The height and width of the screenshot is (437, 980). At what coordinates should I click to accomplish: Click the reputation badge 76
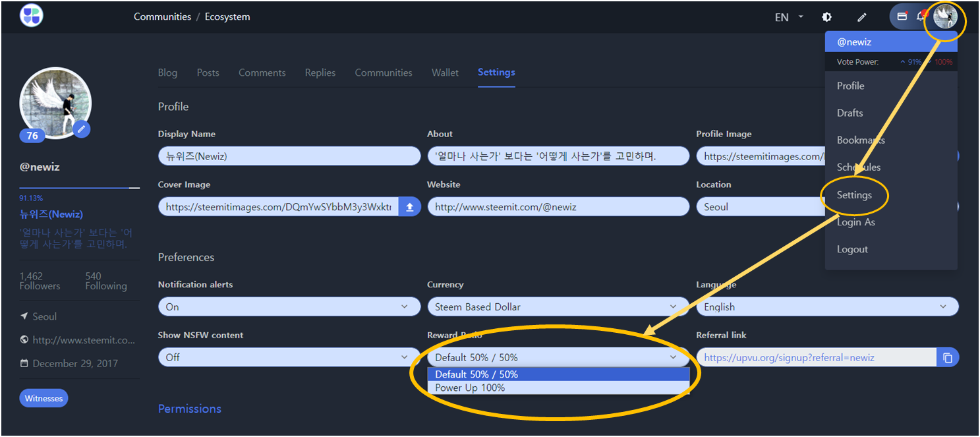(x=32, y=136)
